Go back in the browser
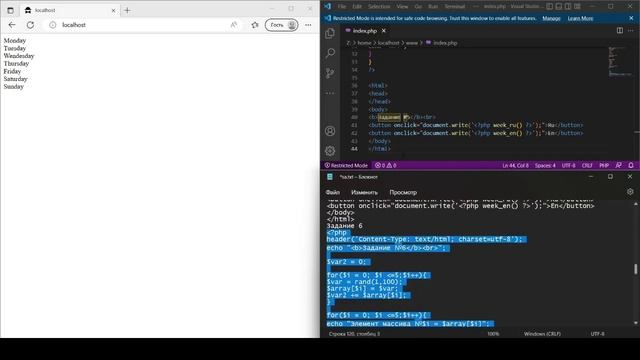 pos(12,25)
